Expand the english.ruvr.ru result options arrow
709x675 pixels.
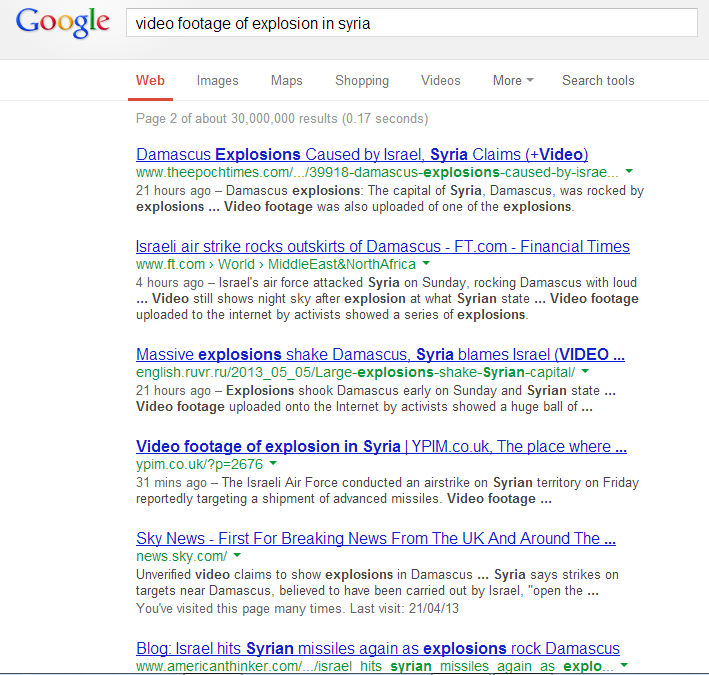585,371
